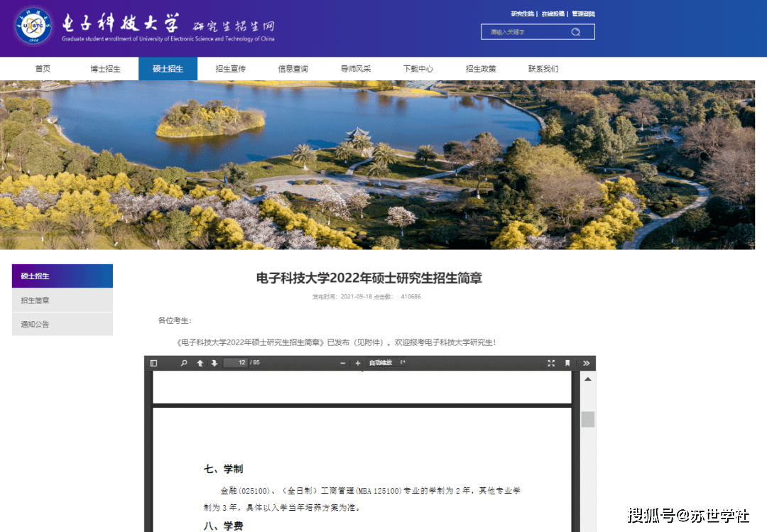The image size is (767, 532).
Task: Click the 管理登陆 login link
Action: coord(582,13)
